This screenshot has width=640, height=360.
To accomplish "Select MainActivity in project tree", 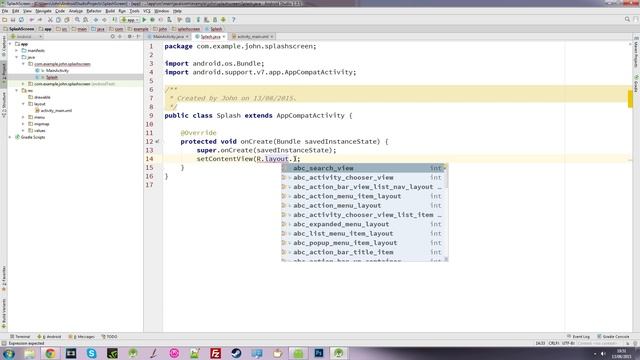I will (57, 71).
